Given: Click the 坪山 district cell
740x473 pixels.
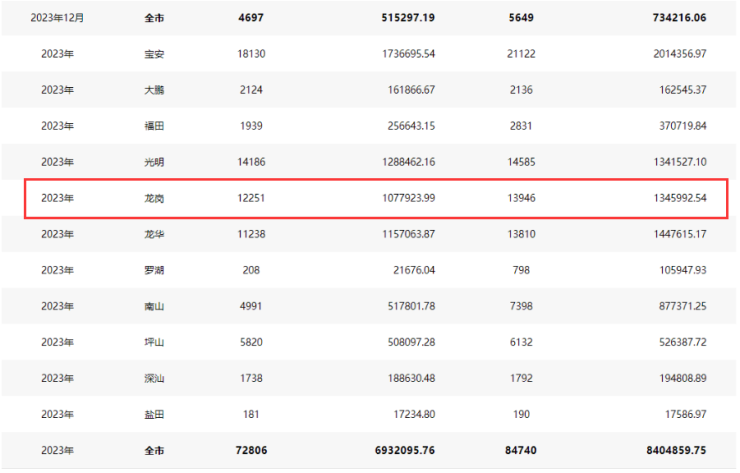Looking at the screenshot, I should click(154, 342).
